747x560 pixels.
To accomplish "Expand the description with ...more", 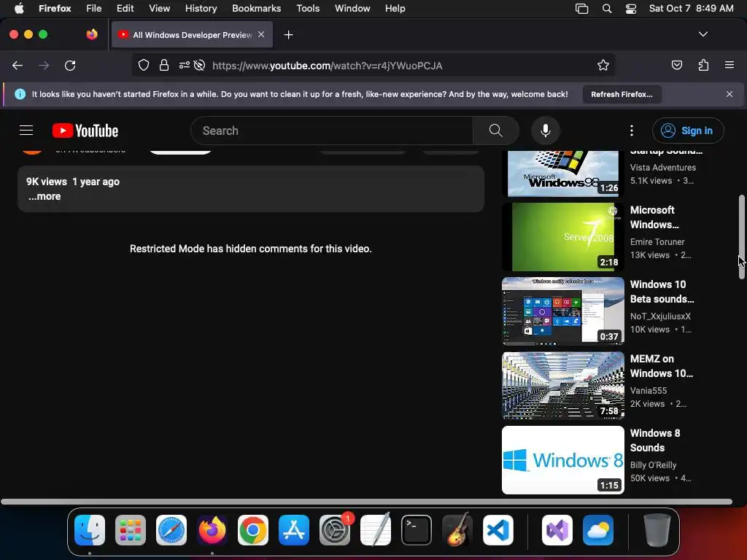I will point(44,196).
